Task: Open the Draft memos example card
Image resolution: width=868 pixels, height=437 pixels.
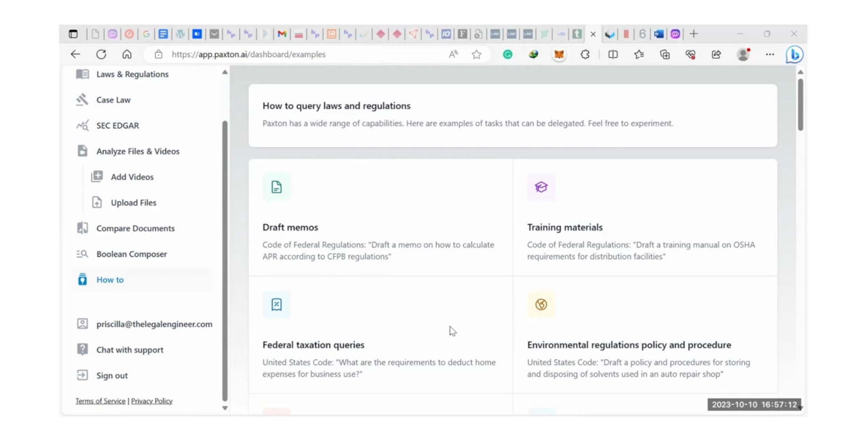Action: tap(381, 218)
